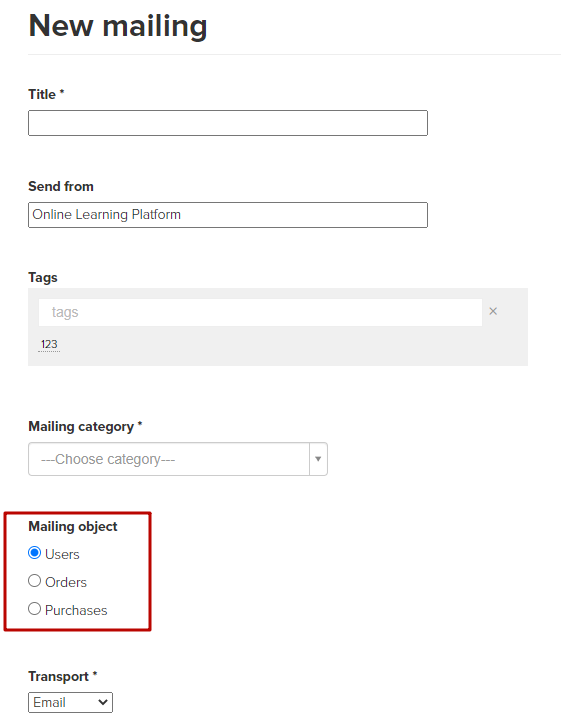Click the Purchases option label text
Image resolution: width=561 pixels, height=720 pixels.
pyautogui.click(x=76, y=610)
